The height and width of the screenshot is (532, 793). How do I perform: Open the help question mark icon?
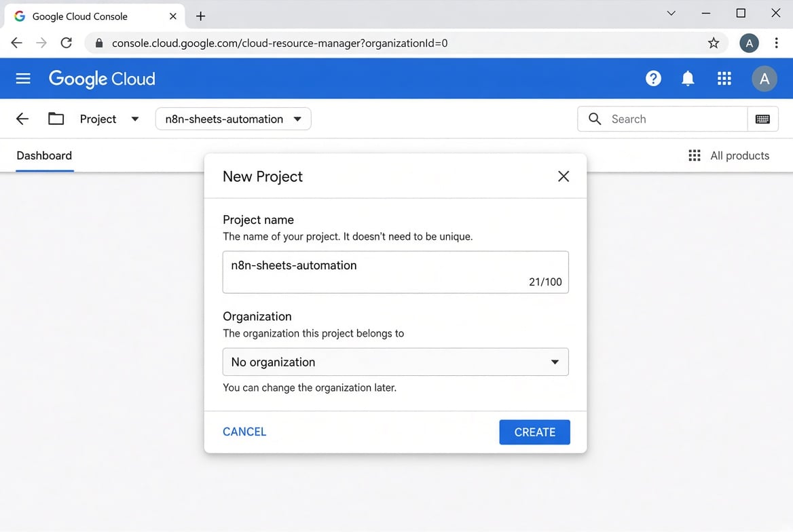(653, 79)
